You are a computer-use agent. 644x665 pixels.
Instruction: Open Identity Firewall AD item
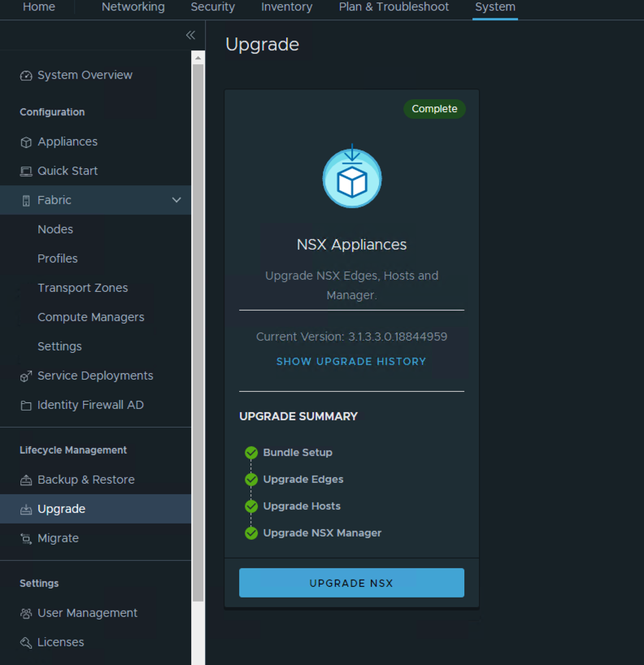pyautogui.click(x=90, y=405)
